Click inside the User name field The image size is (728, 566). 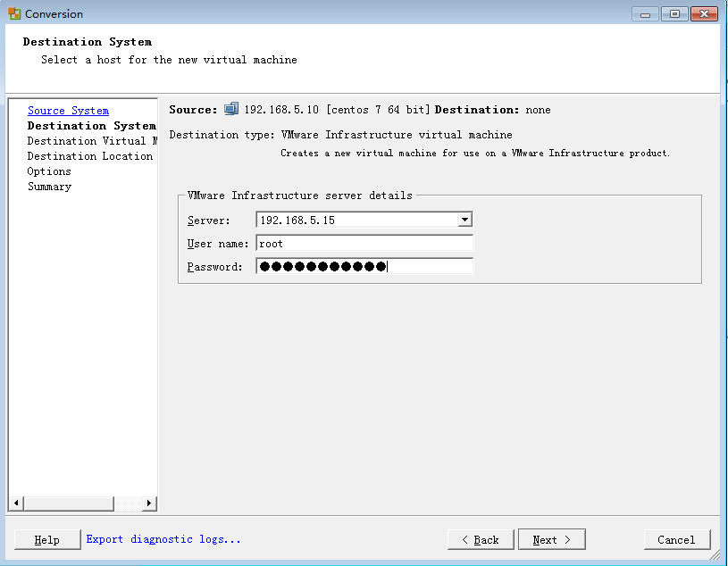pyautogui.click(x=357, y=242)
